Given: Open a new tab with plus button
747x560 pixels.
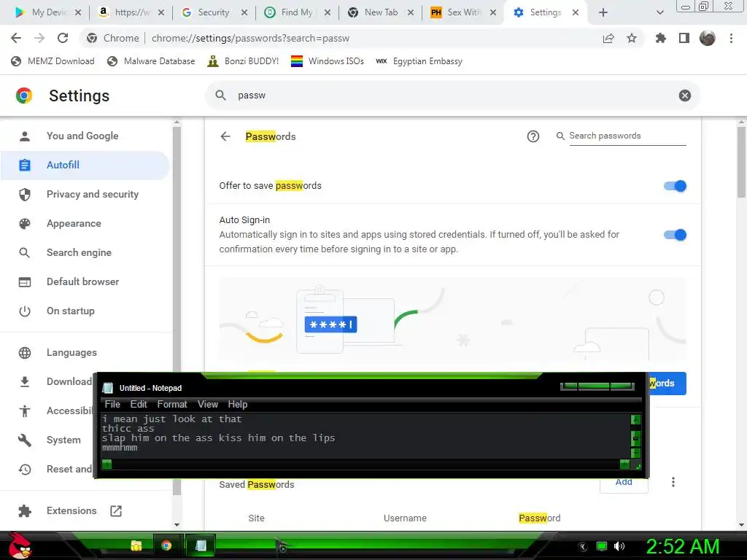Looking at the screenshot, I should 603,12.
